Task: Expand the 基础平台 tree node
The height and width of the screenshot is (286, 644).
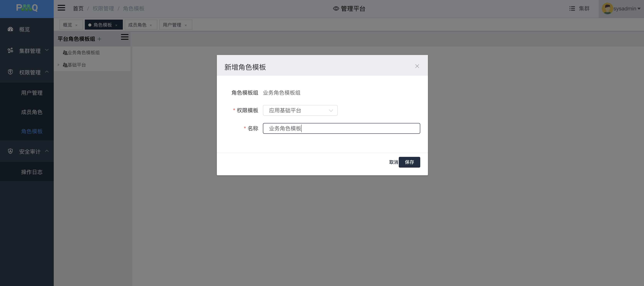Action: 59,65
